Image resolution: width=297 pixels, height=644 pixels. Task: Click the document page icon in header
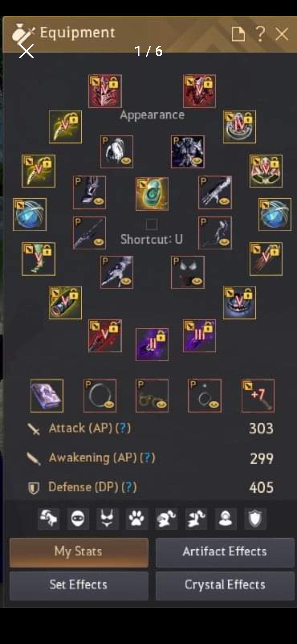(x=238, y=34)
